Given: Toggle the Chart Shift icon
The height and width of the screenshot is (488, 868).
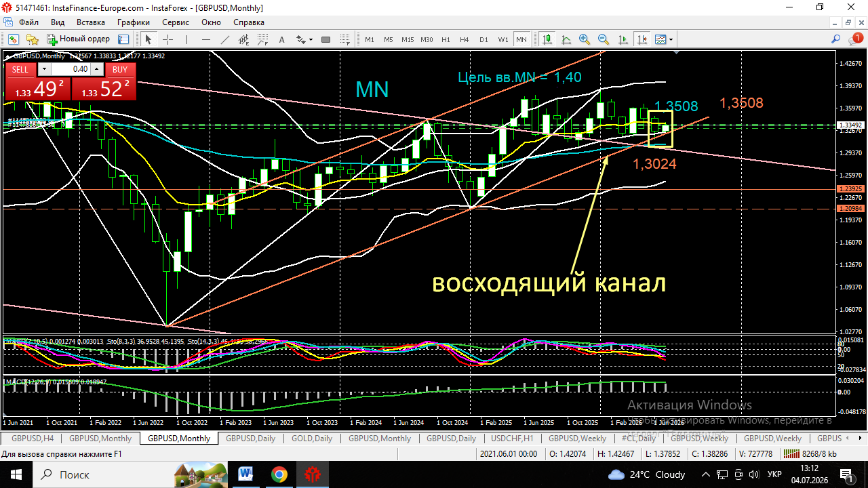Looking at the screenshot, I should tap(642, 39).
